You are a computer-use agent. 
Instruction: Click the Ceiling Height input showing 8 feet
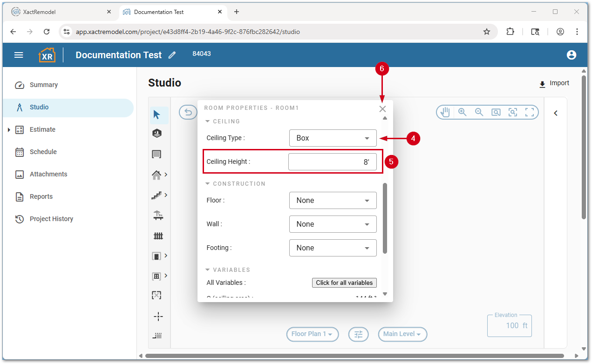click(333, 162)
